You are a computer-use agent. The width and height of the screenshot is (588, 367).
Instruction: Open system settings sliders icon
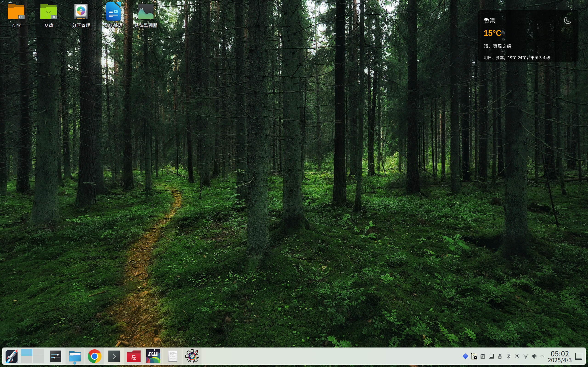(x=55, y=356)
